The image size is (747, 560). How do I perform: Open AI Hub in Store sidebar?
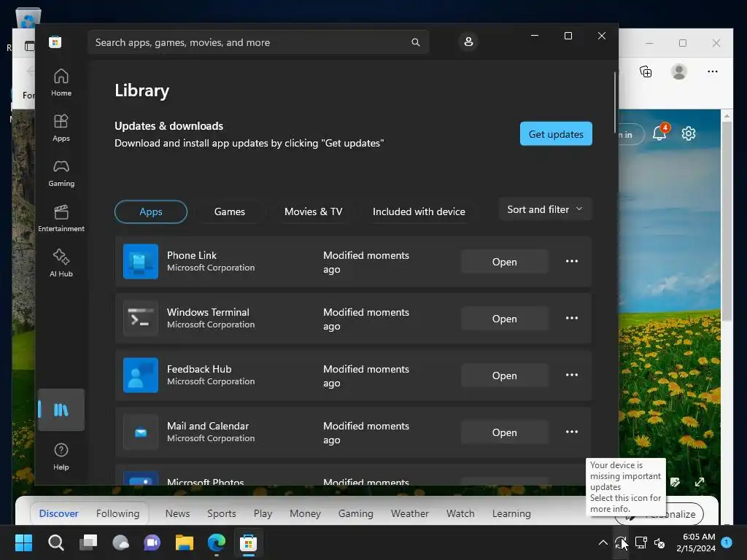click(x=61, y=264)
